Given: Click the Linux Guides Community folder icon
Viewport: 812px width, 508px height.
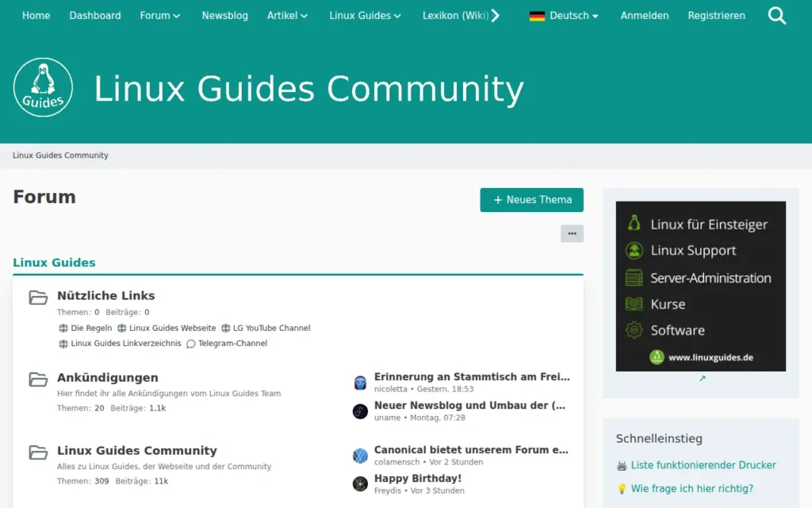Looking at the screenshot, I should (38, 452).
